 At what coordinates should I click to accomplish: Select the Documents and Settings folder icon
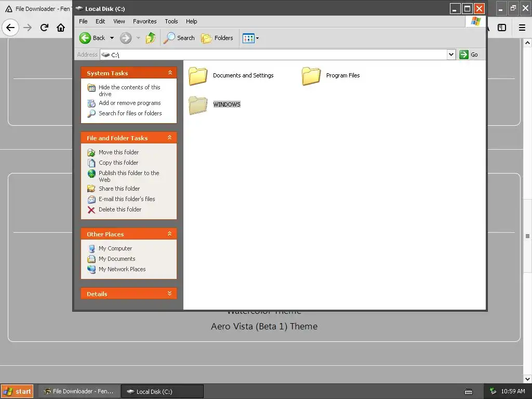[x=198, y=76]
